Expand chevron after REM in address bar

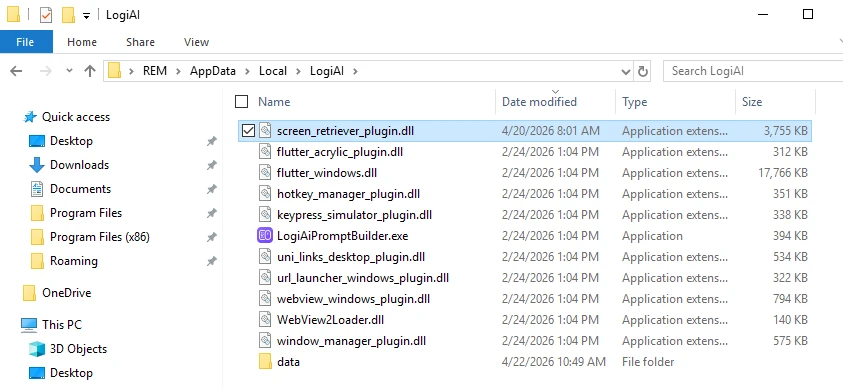pyautogui.click(x=178, y=71)
